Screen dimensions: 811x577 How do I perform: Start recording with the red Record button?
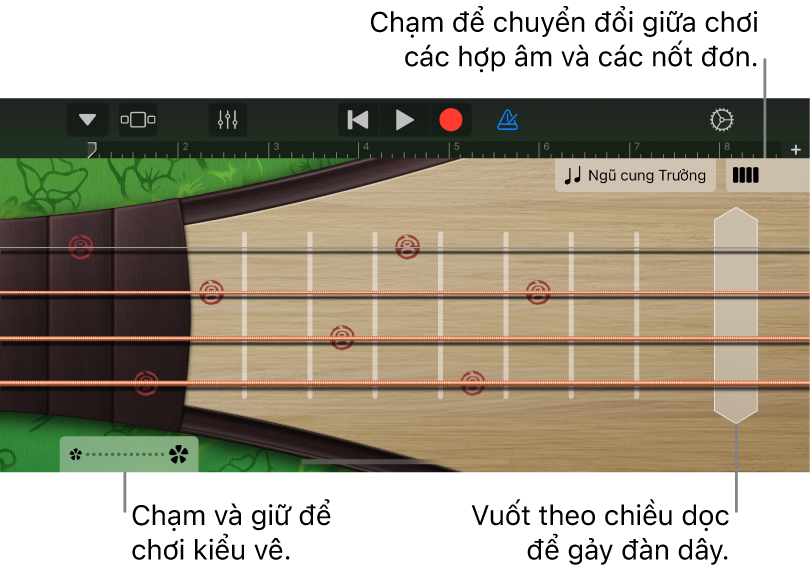pos(450,120)
